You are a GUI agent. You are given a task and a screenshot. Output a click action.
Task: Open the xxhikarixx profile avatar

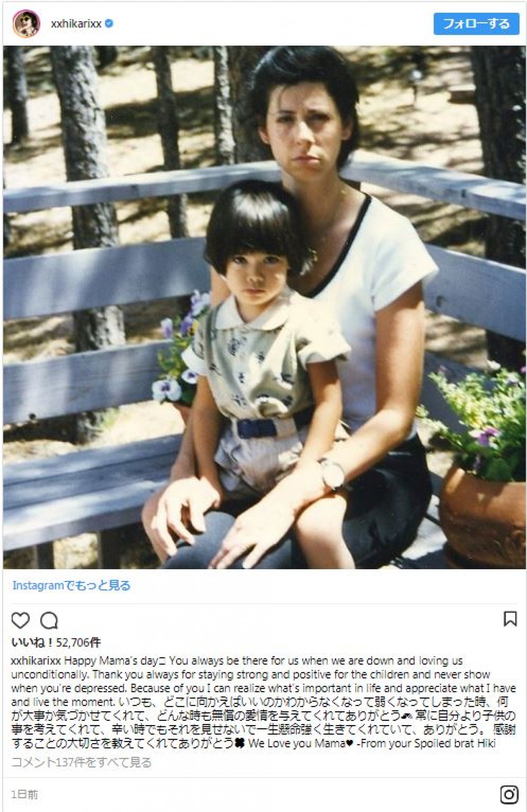point(26,24)
